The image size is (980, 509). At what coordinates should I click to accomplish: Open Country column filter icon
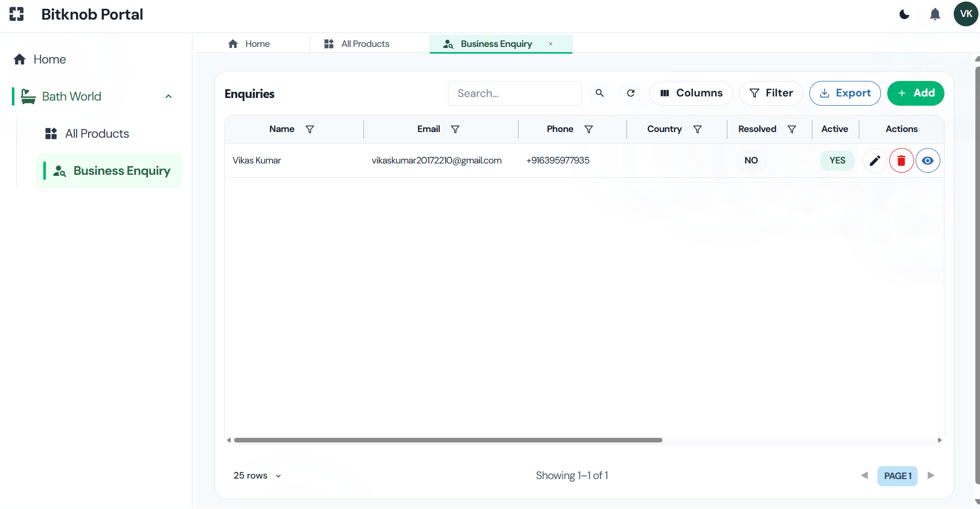697,129
